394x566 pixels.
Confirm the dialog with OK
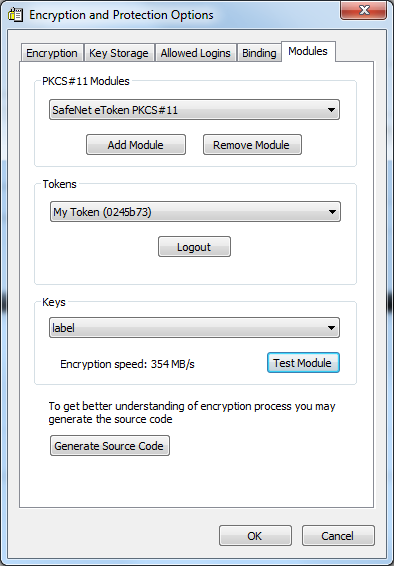coord(255,536)
